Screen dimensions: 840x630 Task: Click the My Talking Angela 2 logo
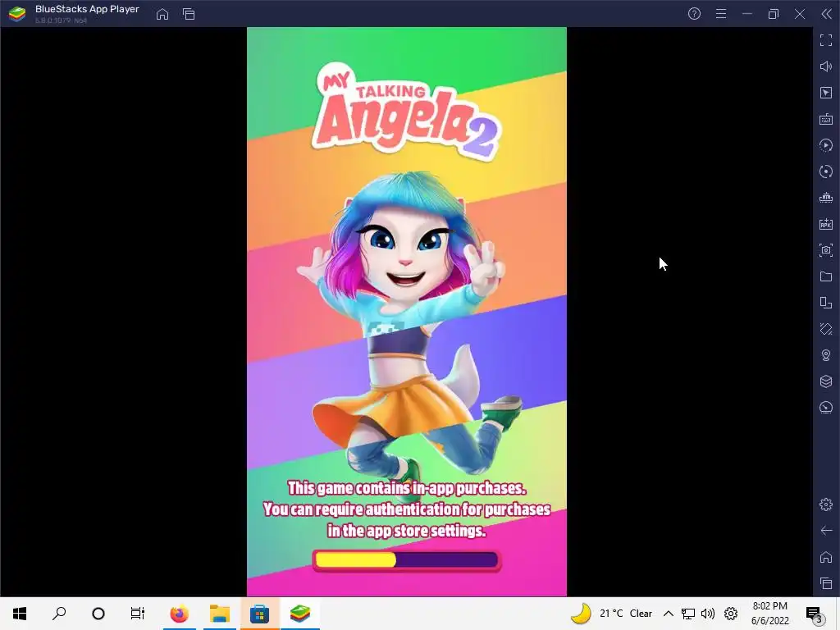coord(405,112)
